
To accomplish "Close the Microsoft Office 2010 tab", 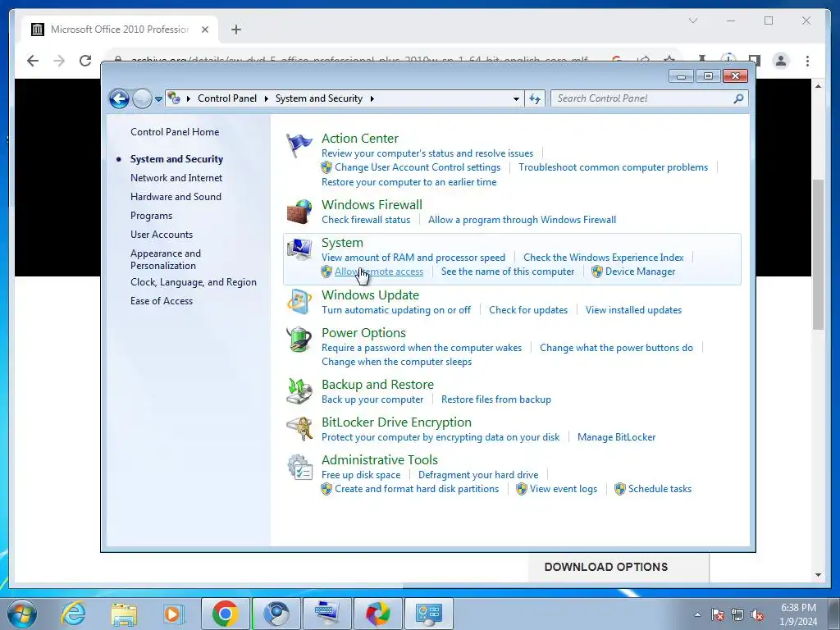I will [x=204, y=30].
